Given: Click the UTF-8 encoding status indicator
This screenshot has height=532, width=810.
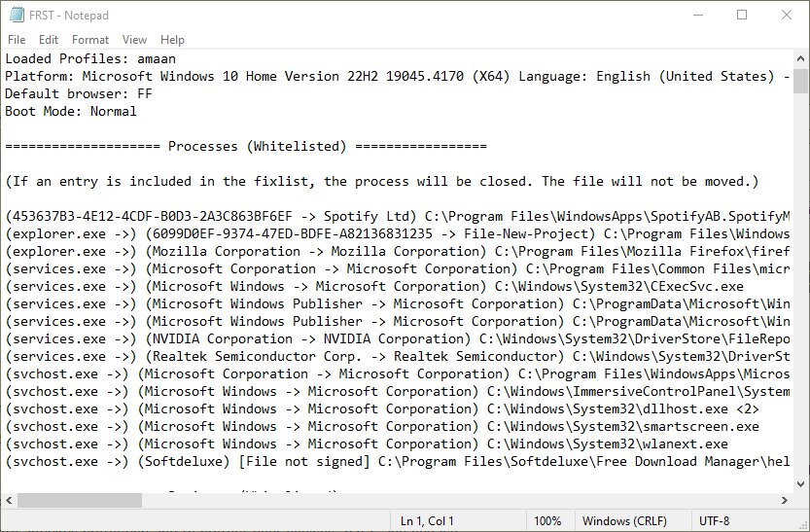Looking at the screenshot, I should (x=714, y=520).
